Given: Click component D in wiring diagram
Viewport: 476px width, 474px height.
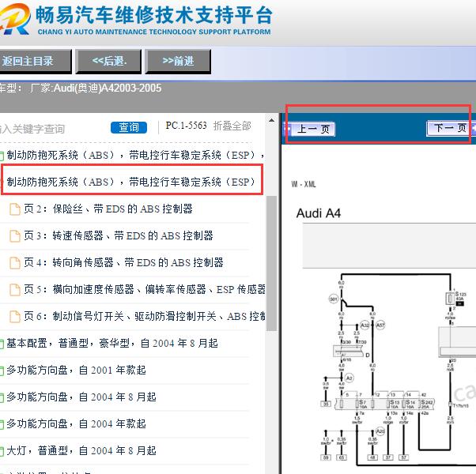Looking at the screenshot, I should coord(349,352).
